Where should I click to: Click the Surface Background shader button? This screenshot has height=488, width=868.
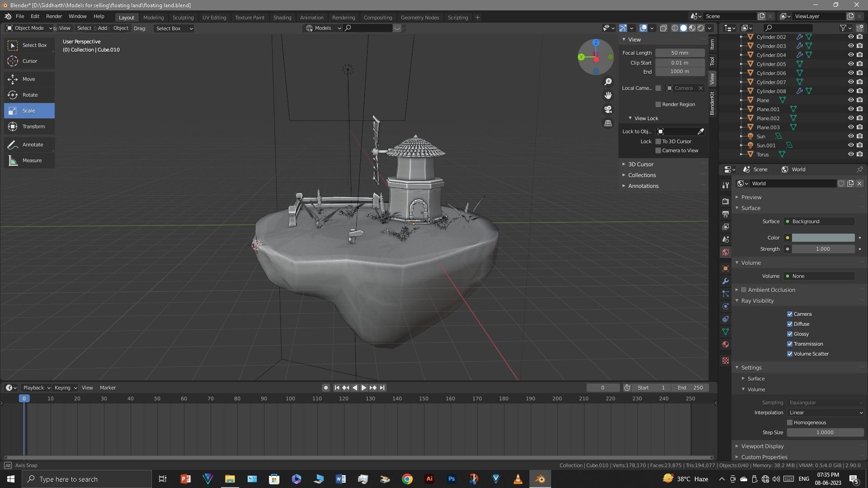[820, 221]
